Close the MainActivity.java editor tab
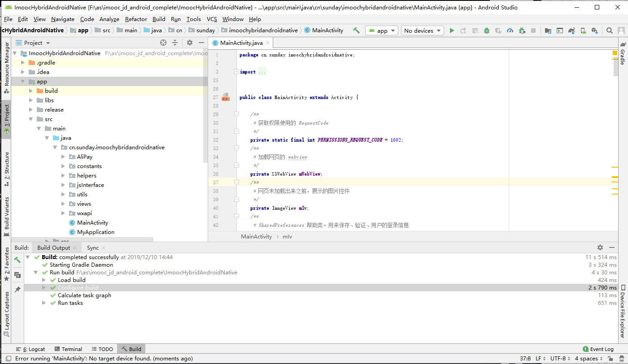 click(x=268, y=43)
